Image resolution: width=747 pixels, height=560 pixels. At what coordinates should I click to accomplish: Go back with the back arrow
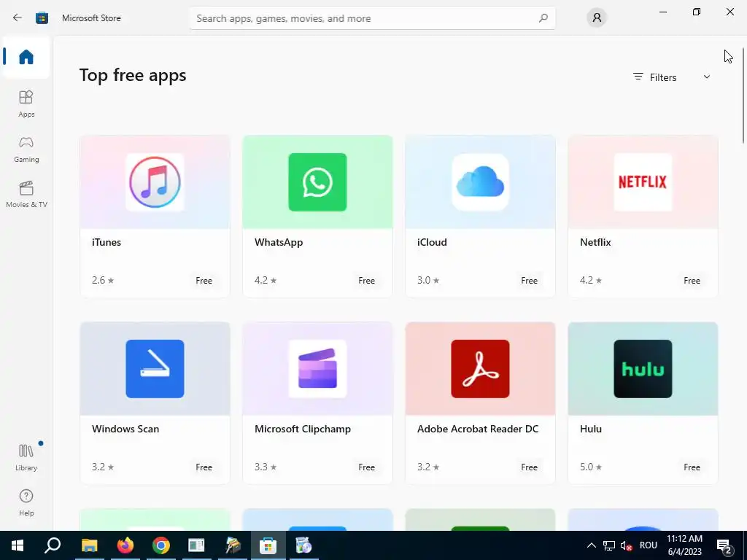coord(18,18)
